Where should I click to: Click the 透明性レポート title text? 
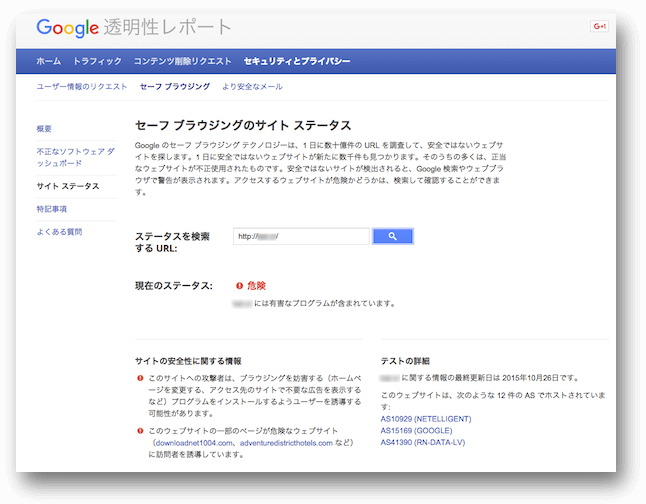pos(167,27)
